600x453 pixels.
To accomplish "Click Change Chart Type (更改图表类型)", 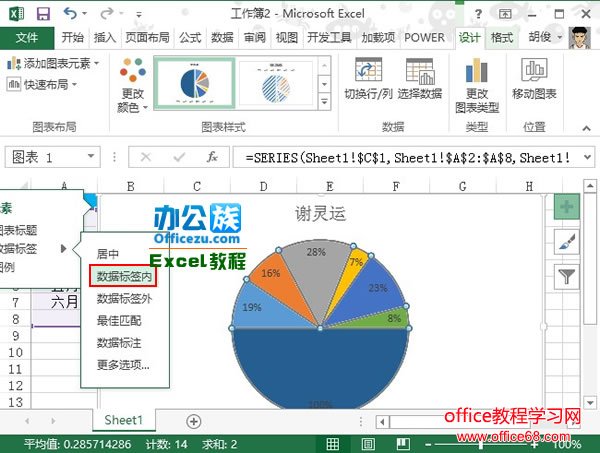I will 477,85.
